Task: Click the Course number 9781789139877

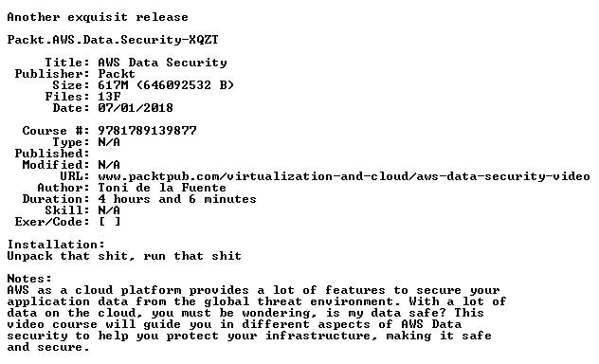Action: [147, 131]
